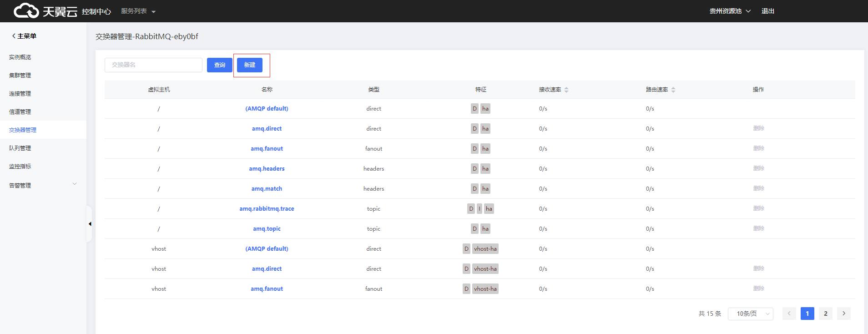This screenshot has width=868, height=334.
Task: Go to previous page arrow
Action: 789,314
